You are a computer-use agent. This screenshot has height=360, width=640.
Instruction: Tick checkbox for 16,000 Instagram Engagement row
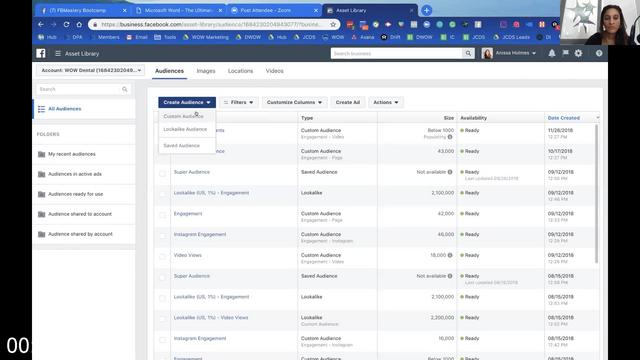click(x=162, y=340)
